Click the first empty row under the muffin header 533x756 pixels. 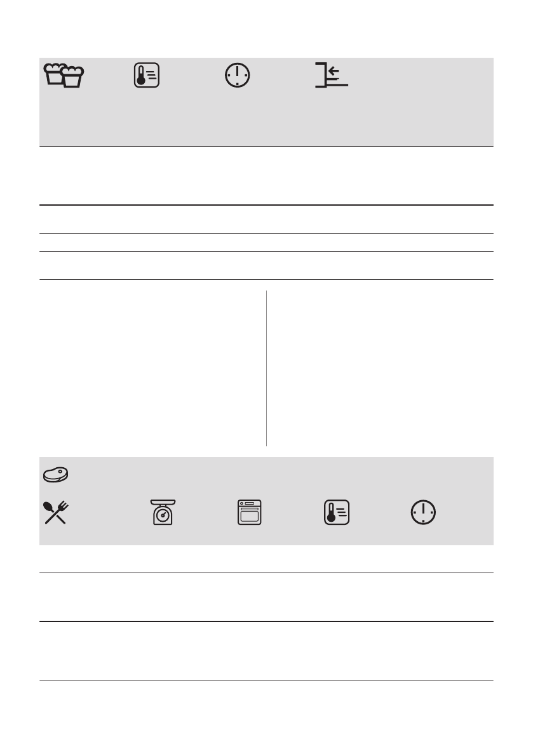266,175
